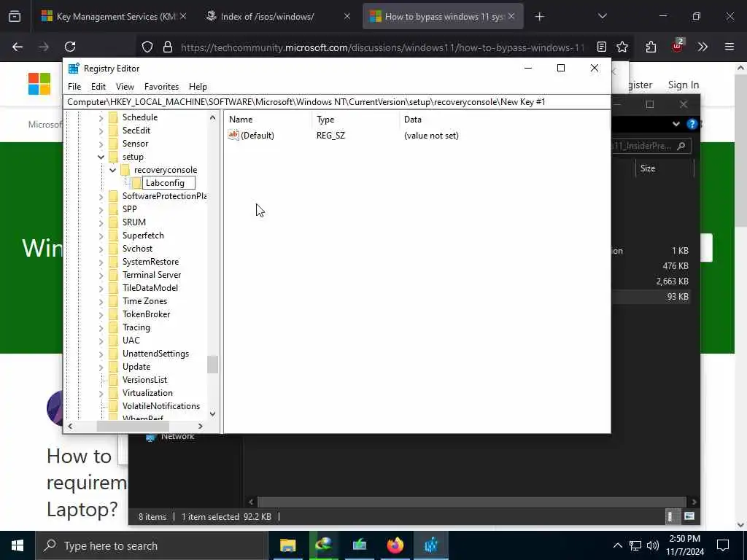The height and width of the screenshot is (560, 747).
Task: Open Registry Editor taskbar icon
Action: (x=431, y=545)
